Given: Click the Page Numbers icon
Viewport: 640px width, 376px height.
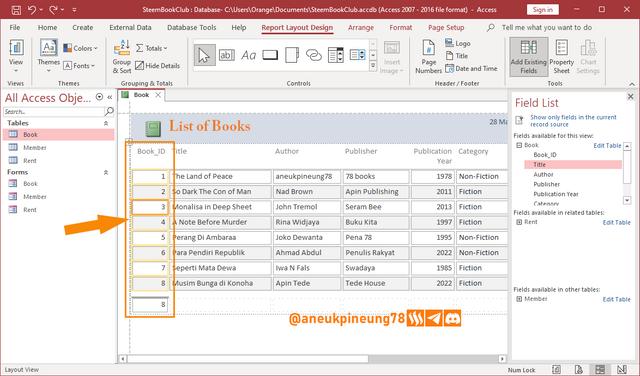Looking at the screenshot, I should tap(428, 57).
